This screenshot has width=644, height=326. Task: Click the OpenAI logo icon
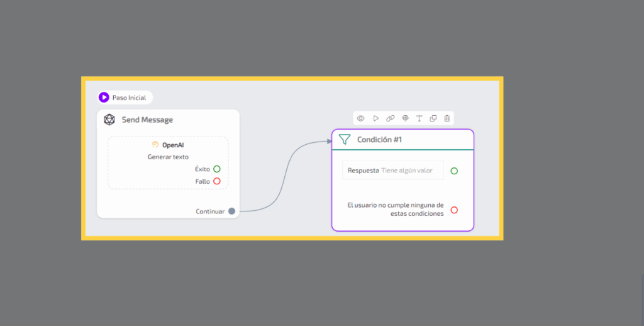pos(155,145)
